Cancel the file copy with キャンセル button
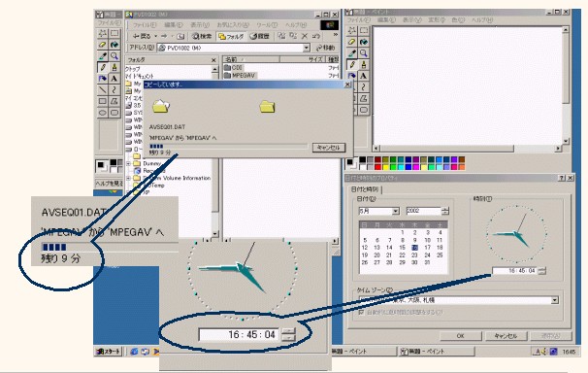Screen dimensions: 588x373 (329, 148)
